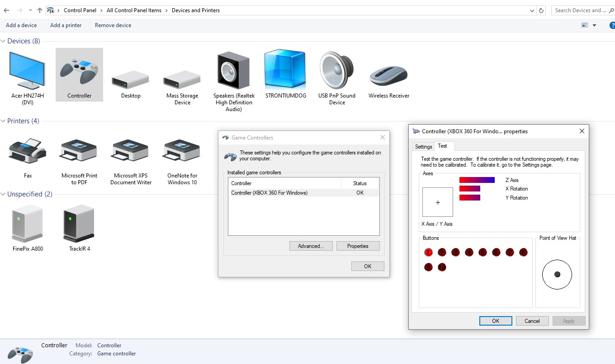Click Add a device
The width and height of the screenshot is (615, 364).
click(21, 25)
